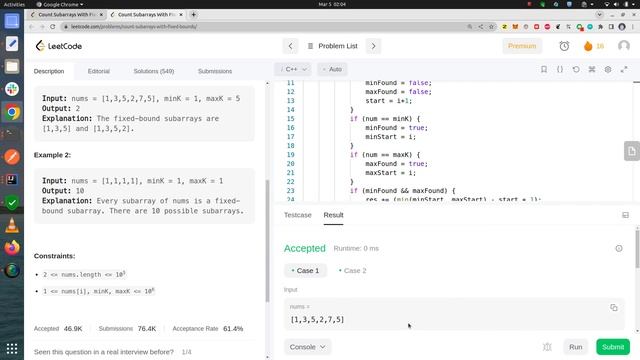Image resolution: width=640 pixels, height=360 pixels.
Task: Open the editor settings gear
Action: click(x=608, y=69)
